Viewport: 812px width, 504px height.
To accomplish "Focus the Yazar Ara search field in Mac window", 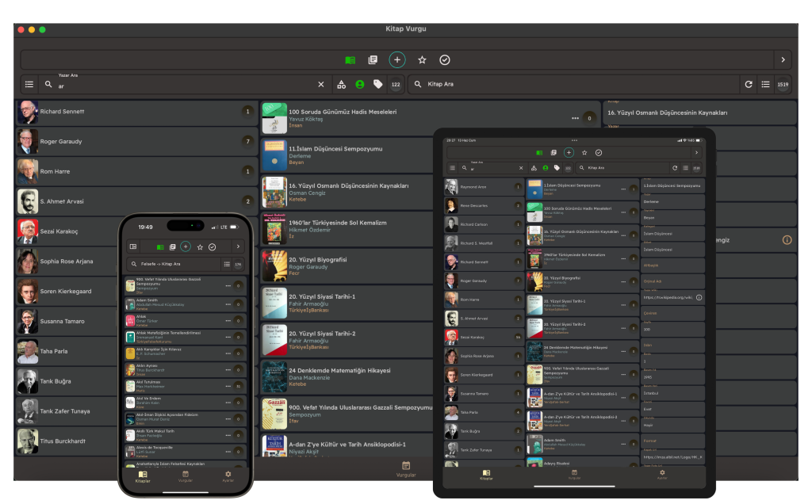I will tap(184, 86).
